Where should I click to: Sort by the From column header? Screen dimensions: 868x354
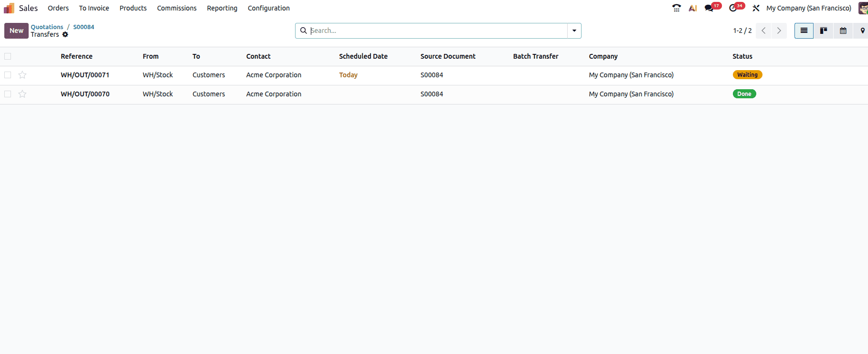[150, 56]
